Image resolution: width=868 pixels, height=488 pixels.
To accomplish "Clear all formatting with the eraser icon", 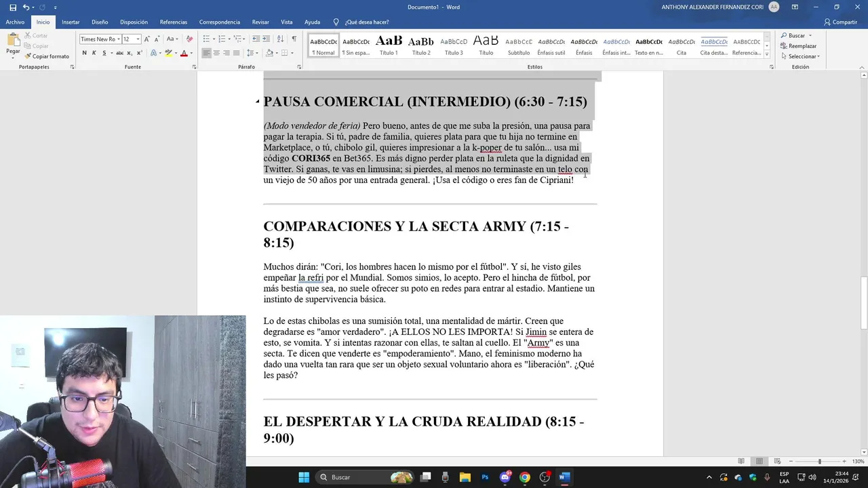I will pyautogui.click(x=189, y=39).
